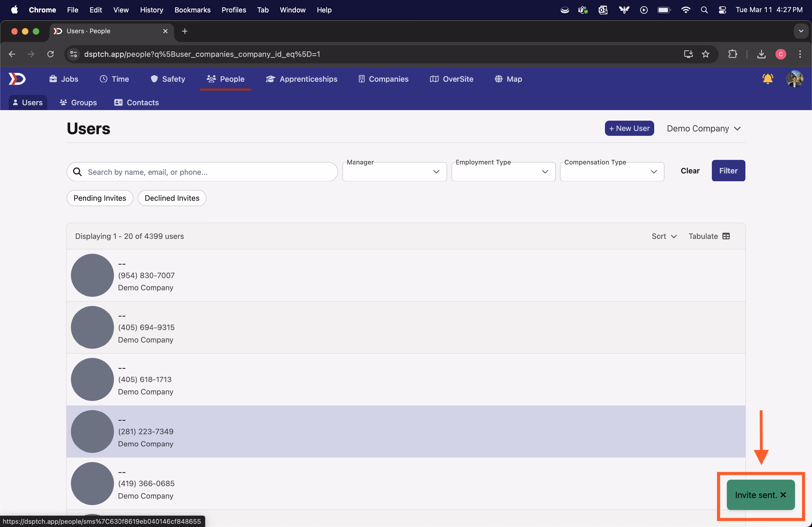This screenshot has width=812, height=527.
Task: Open macOS Control Center icon
Action: point(722,10)
